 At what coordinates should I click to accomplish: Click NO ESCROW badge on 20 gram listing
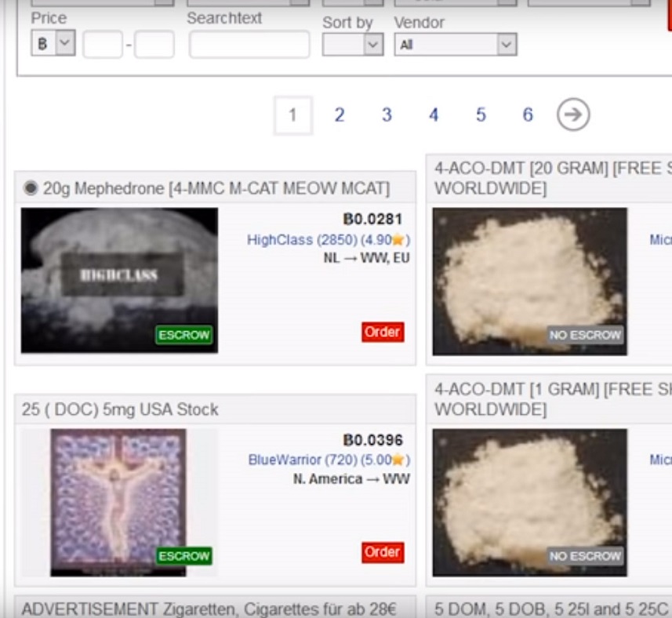pyautogui.click(x=585, y=335)
